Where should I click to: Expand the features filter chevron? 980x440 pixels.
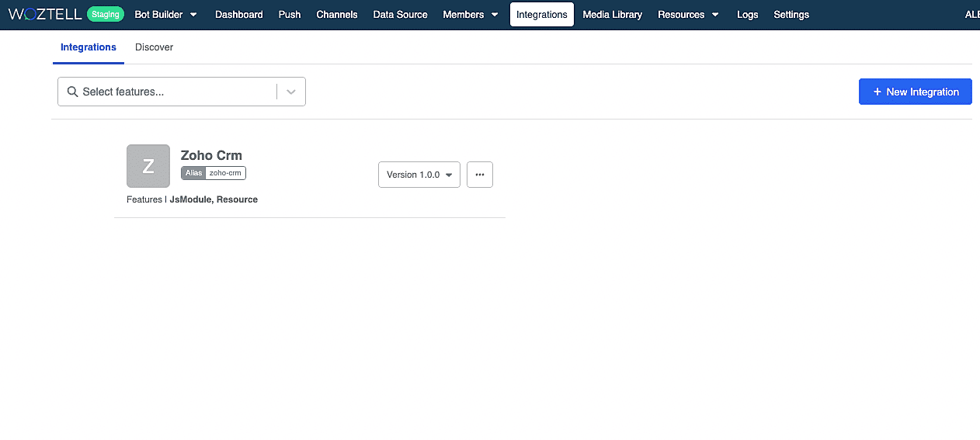pos(291,92)
